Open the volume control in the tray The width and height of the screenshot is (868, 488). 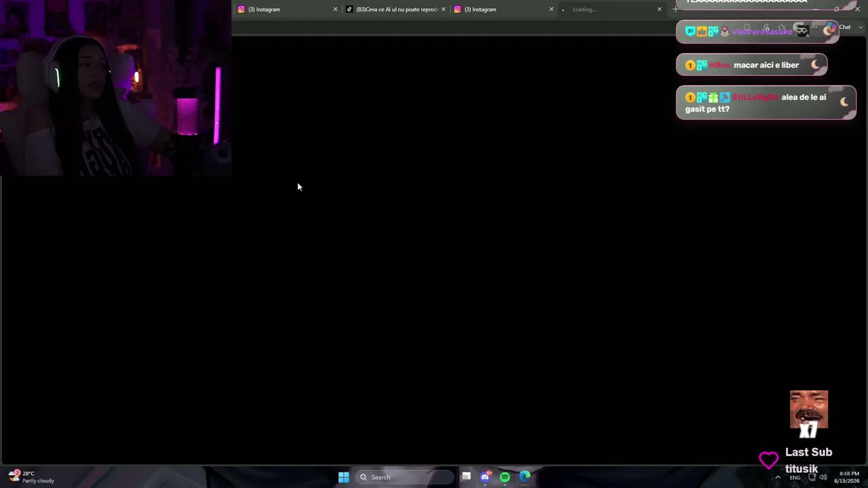(x=823, y=477)
